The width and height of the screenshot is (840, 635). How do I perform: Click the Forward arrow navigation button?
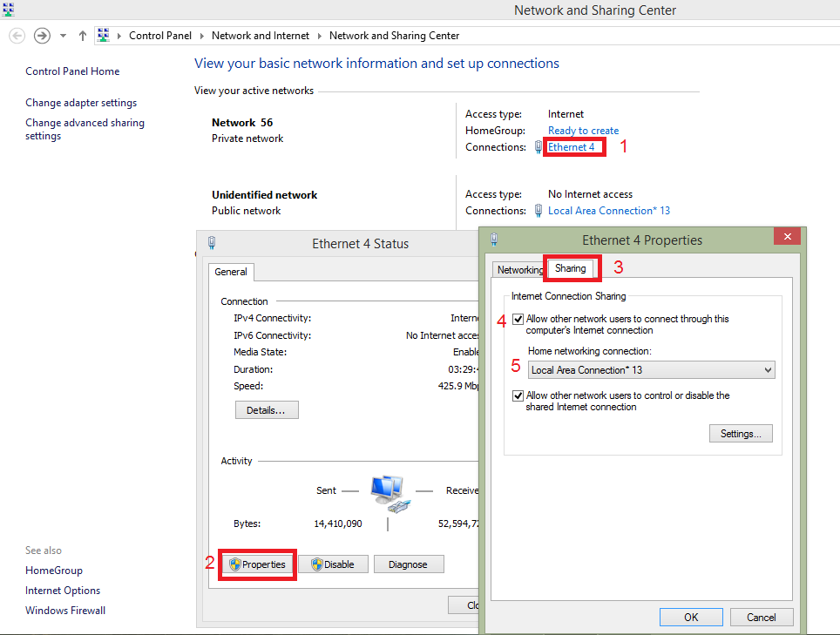click(x=42, y=36)
